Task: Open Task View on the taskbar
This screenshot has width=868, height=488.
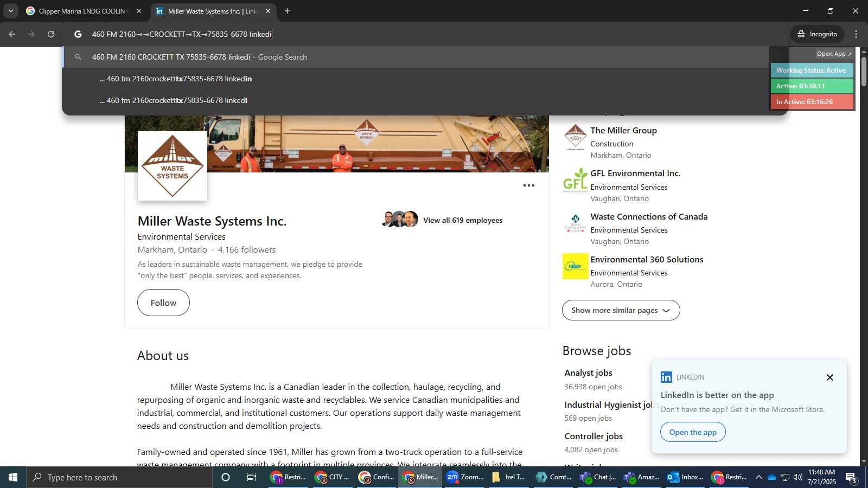Action: (x=251, y=477)
